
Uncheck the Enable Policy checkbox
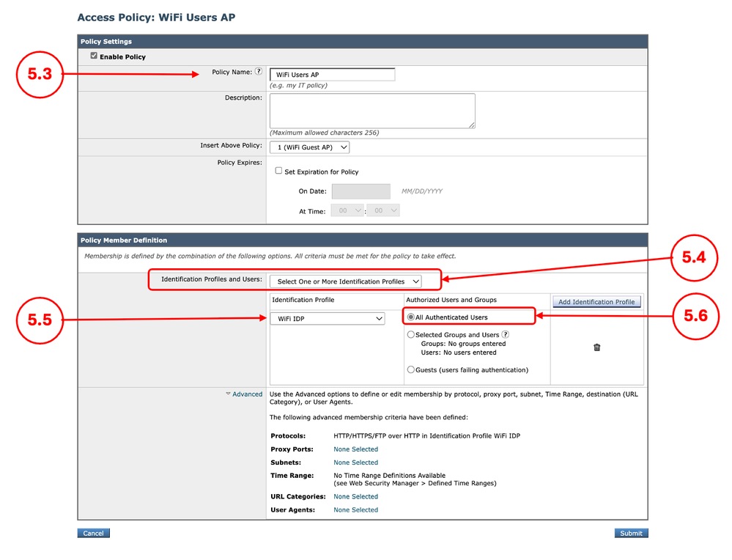[x=94, y=56]
